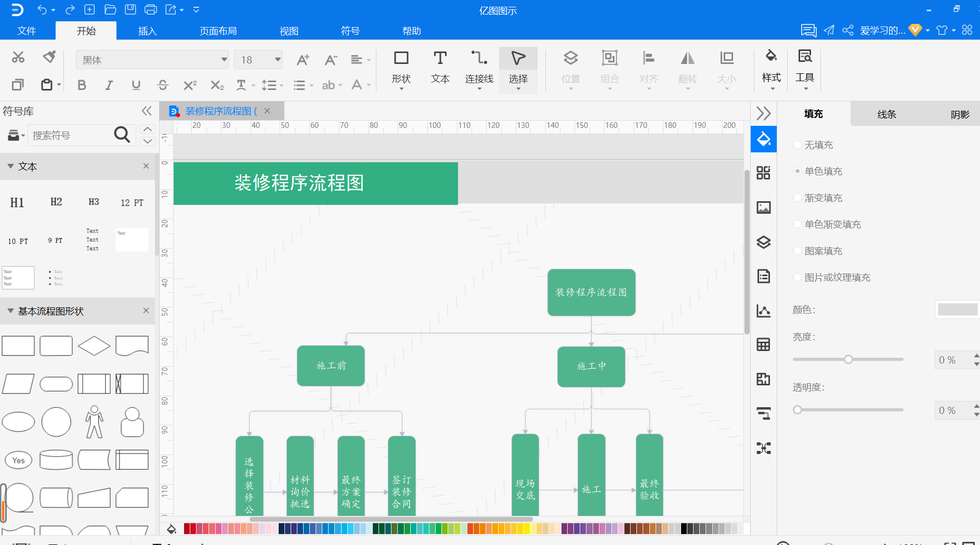This screenshot has height=545, width=980.
Task: Click the Copy icon in toolbar
Action: click(18, 84)
